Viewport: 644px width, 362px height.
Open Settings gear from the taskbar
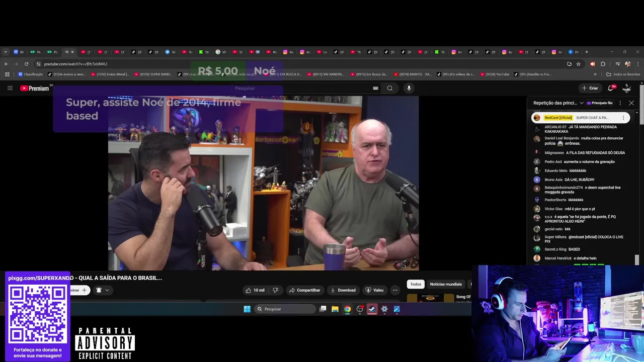384,309
